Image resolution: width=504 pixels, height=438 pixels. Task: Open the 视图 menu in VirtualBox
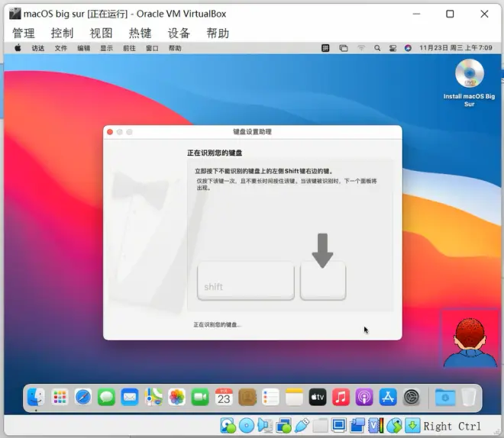tap(101, 33)
